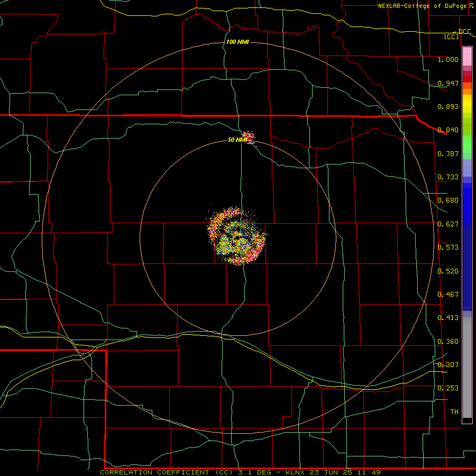Viewport: 476px width, 476px height.
Task: Click the bright green segment of the color bar
Action: point(467,144)
